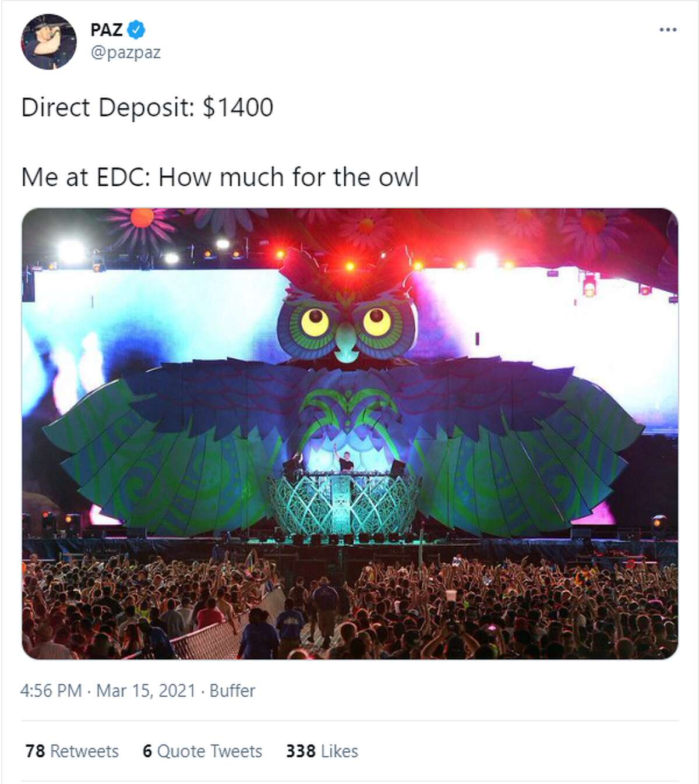This screenshot has height=784, width=699.
Task: Click the Direct Deposit: $1400 text
Action: [147, 107]
